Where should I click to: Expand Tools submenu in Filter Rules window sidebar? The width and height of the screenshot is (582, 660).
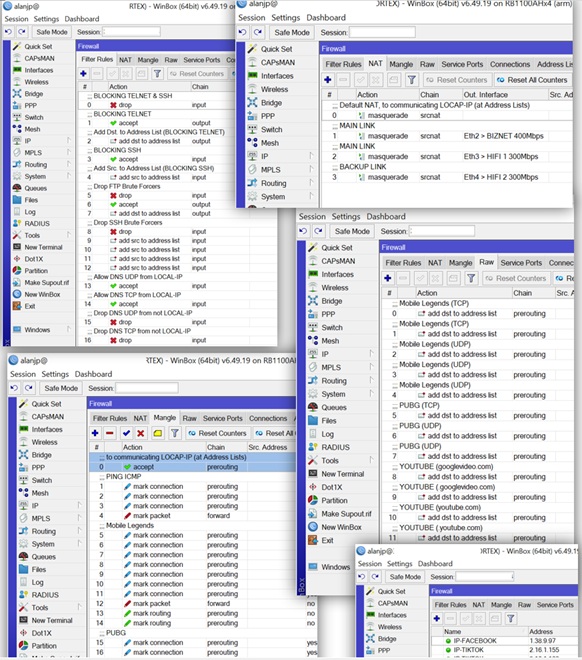(x=69, y=235)
